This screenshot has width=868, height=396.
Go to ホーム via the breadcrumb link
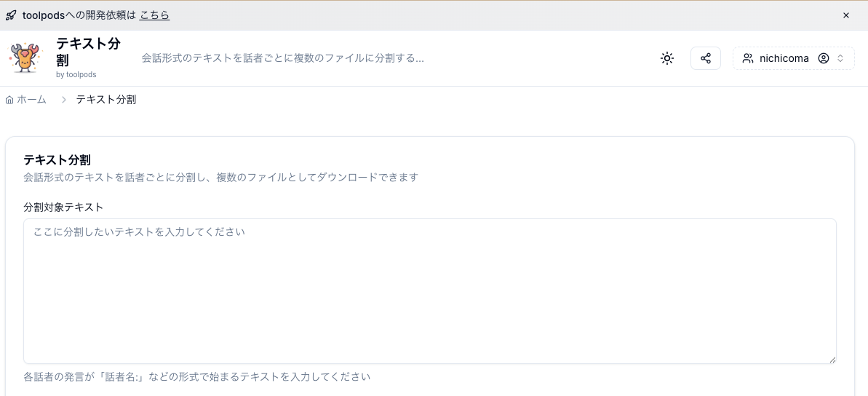pos(31,100)
